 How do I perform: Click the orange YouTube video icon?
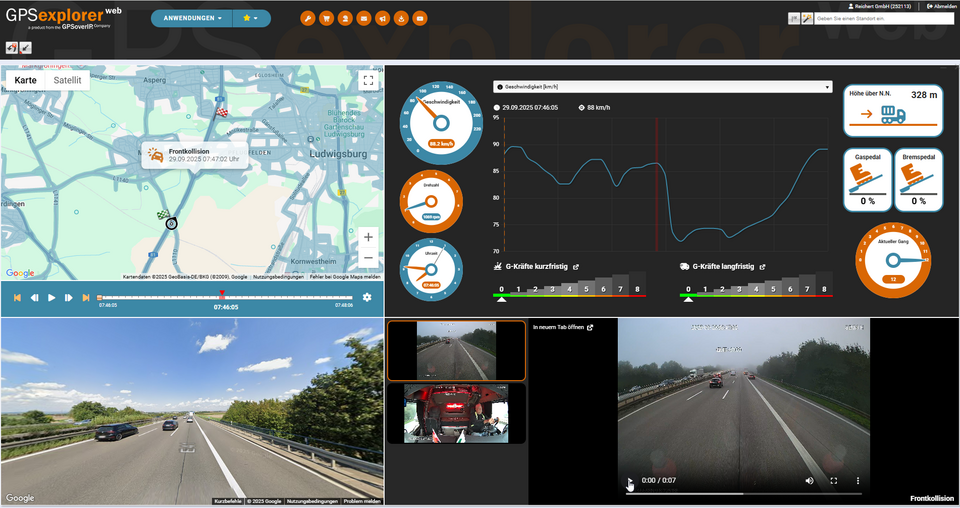coord(420,18)
